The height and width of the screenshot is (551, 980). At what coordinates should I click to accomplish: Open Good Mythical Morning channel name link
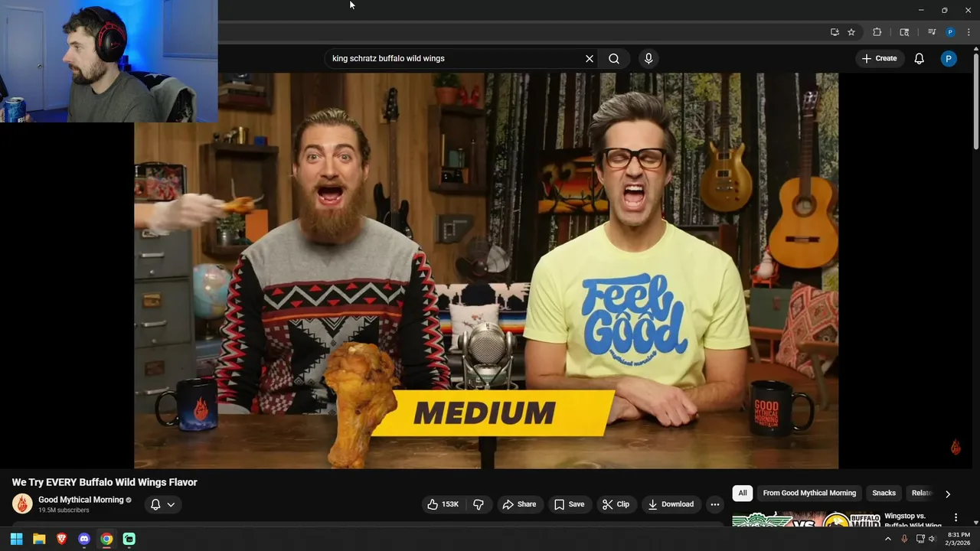81,500
